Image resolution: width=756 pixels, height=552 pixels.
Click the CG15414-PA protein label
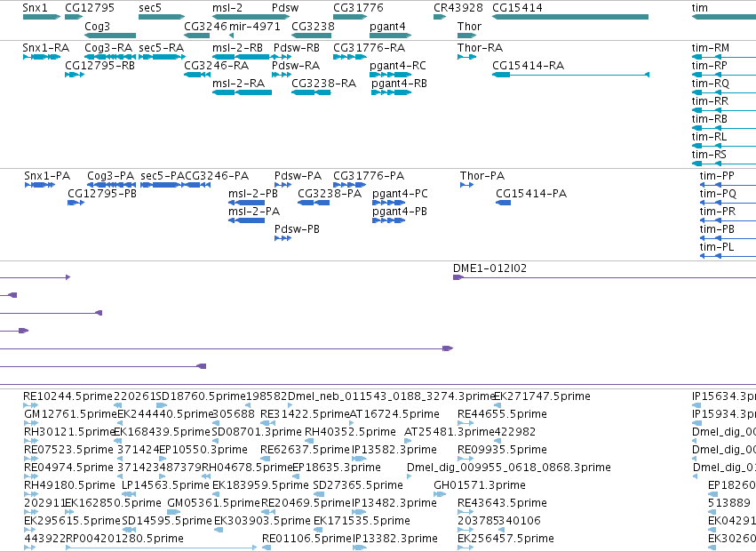531,194
